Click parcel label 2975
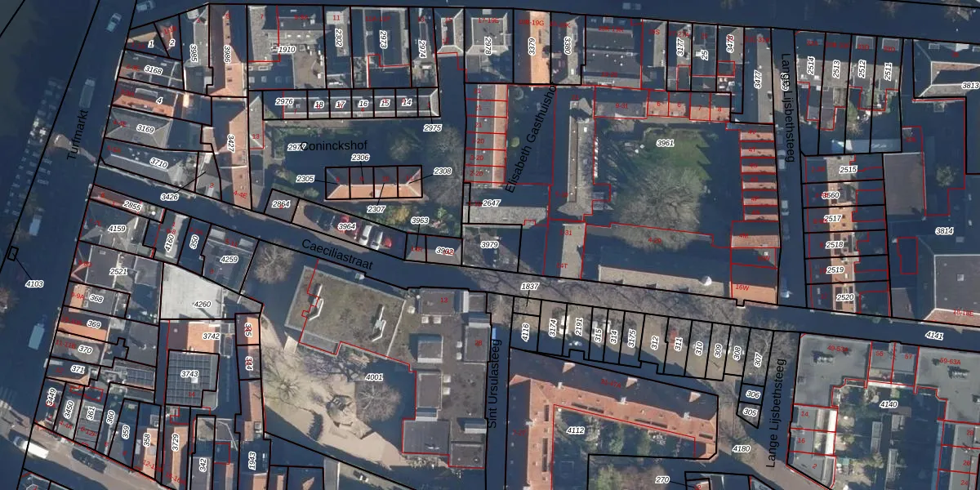The width and height of the screenshot is (980, 490). (432, 128)
